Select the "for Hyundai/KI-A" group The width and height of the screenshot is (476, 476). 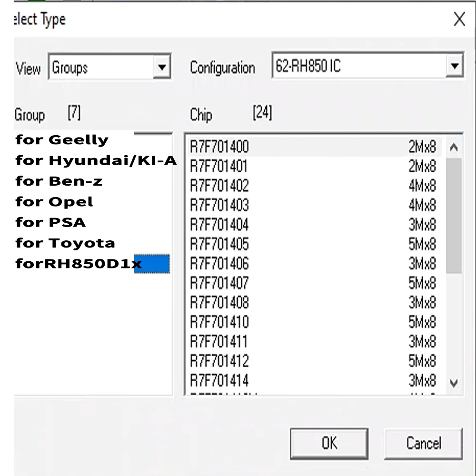[x=95, y=160]
